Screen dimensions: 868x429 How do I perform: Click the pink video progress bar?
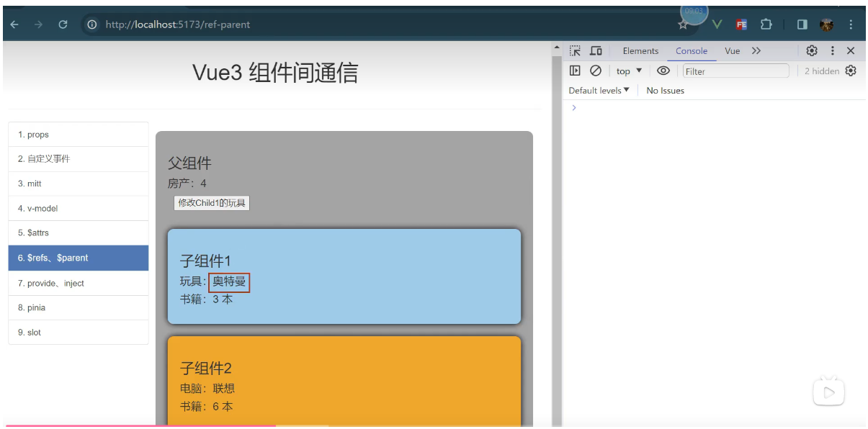pyautogui.click(x=140, y=426)
